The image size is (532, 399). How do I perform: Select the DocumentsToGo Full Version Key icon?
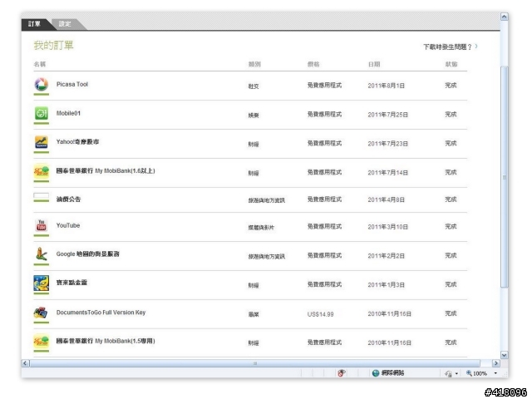point(42,313)
